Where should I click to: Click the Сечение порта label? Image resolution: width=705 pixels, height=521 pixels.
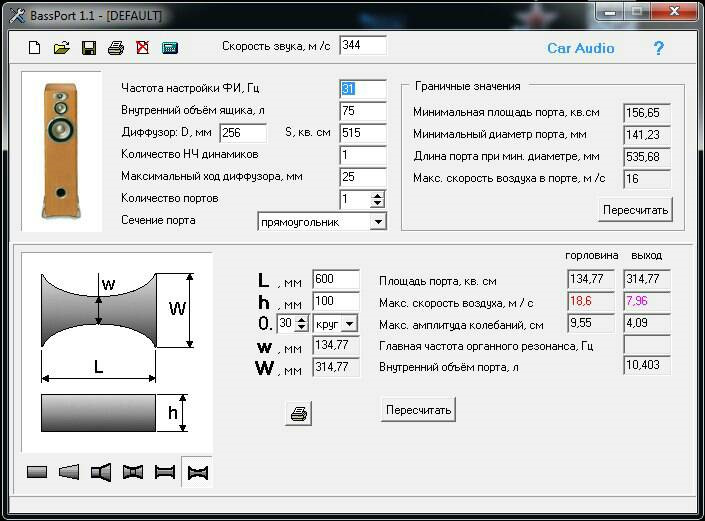pyautogui.click(x=158, y=220)
